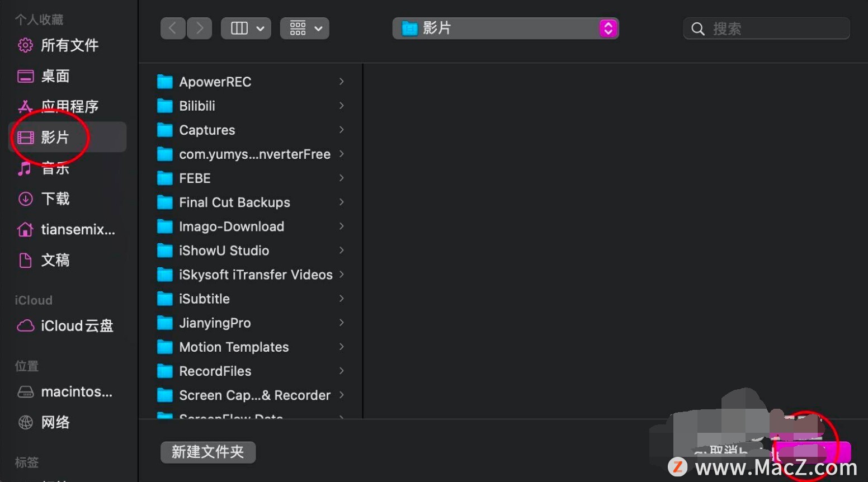Image resolution: width=868 pixels, height=482 pixels.
Task: Select the Motion Templates folder
Action: coord(251,347)
